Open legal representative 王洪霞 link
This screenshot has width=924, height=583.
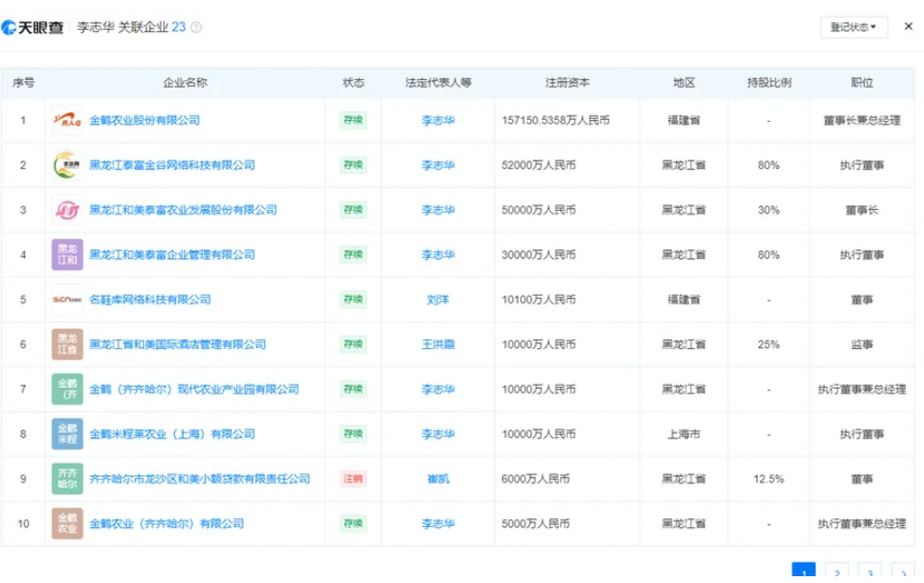[437, 344]
